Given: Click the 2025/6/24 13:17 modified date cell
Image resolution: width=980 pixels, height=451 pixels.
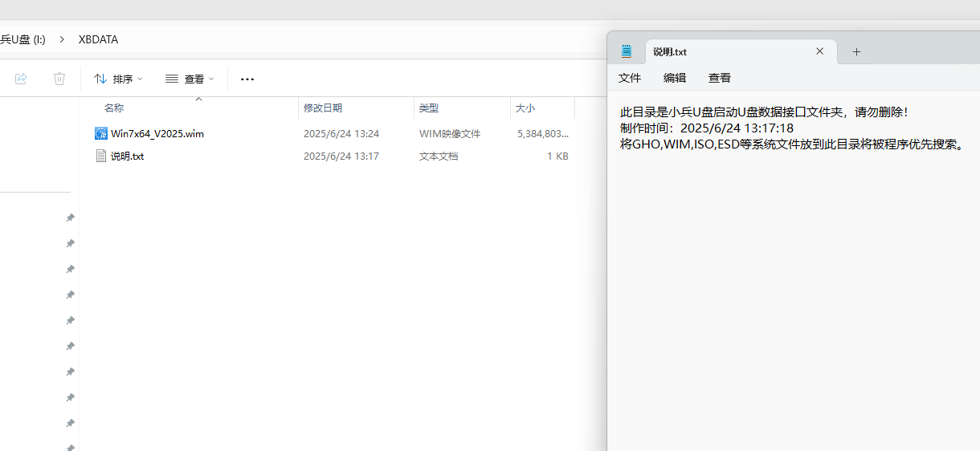Looking at the screenshot, I should coord(341,156).
